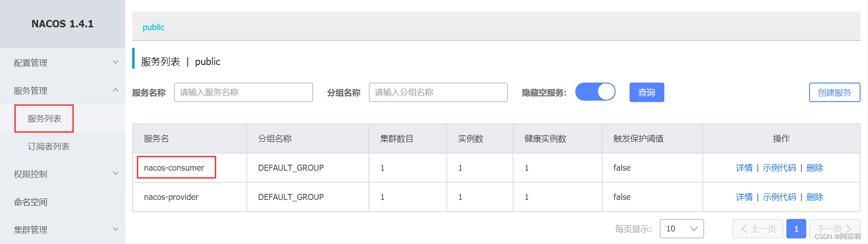Click the 创建服务 button
This screenshot has width=868, height=244.
835,92
